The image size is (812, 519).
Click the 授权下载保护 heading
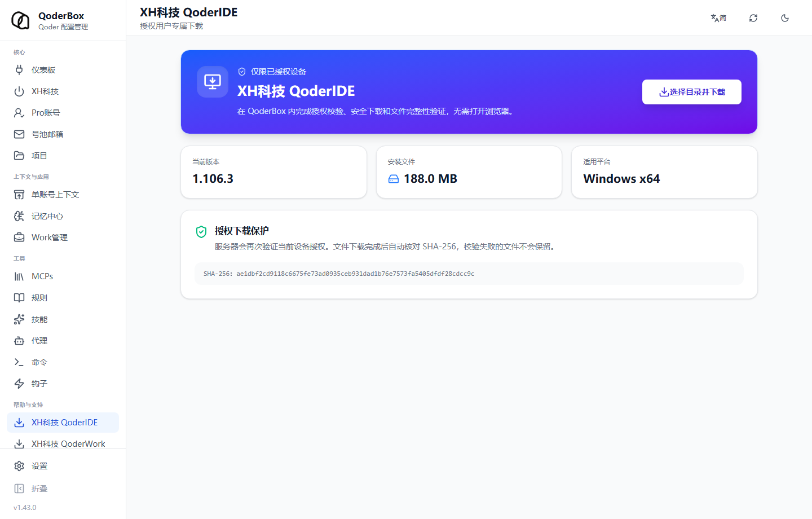[242, 231]
